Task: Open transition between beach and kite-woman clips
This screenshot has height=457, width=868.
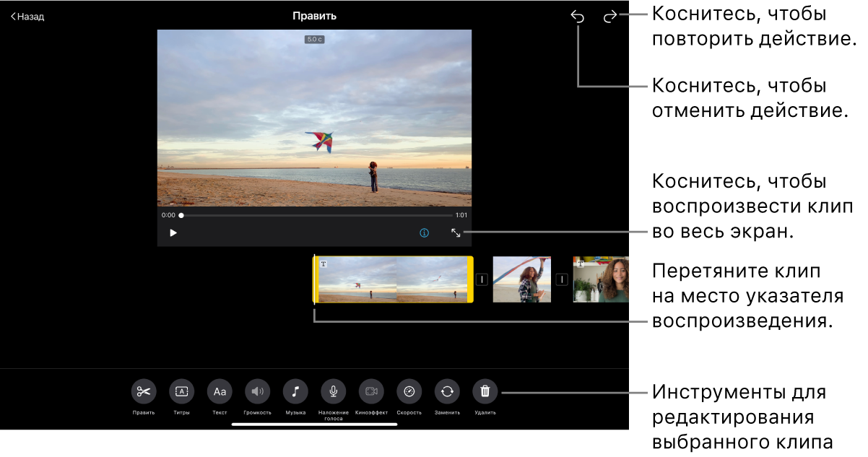Action: 482,279
